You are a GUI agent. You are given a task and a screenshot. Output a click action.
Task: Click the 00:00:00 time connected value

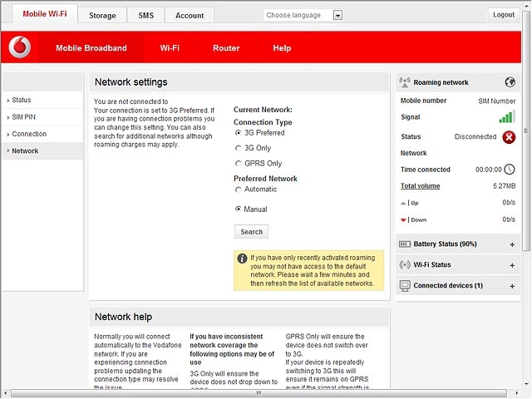coord(489,170)
